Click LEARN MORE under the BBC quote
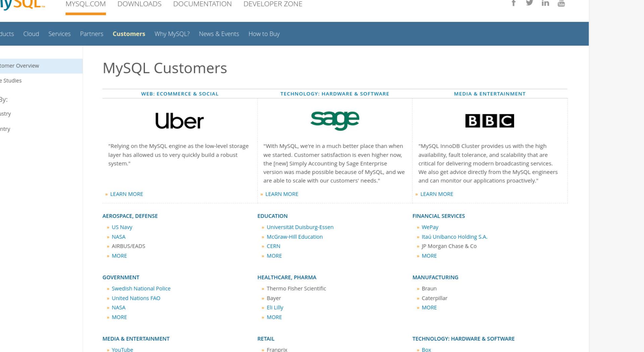This screenshot has height=352, width=644. 437,194
